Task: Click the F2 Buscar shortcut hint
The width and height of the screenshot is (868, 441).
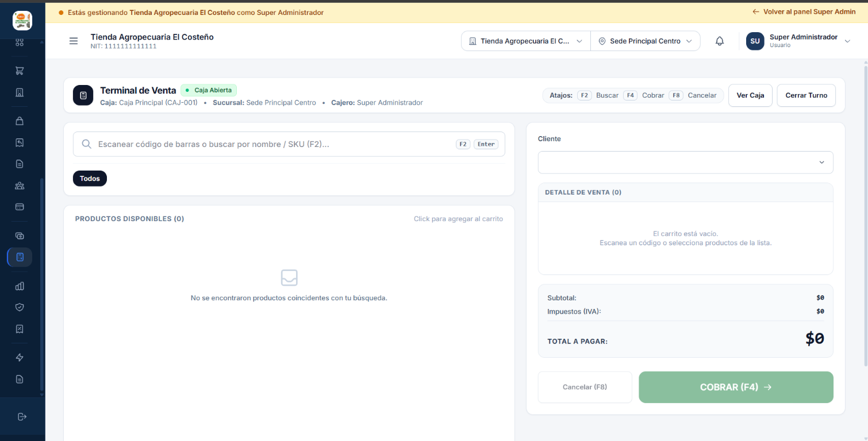Action: 598,95
